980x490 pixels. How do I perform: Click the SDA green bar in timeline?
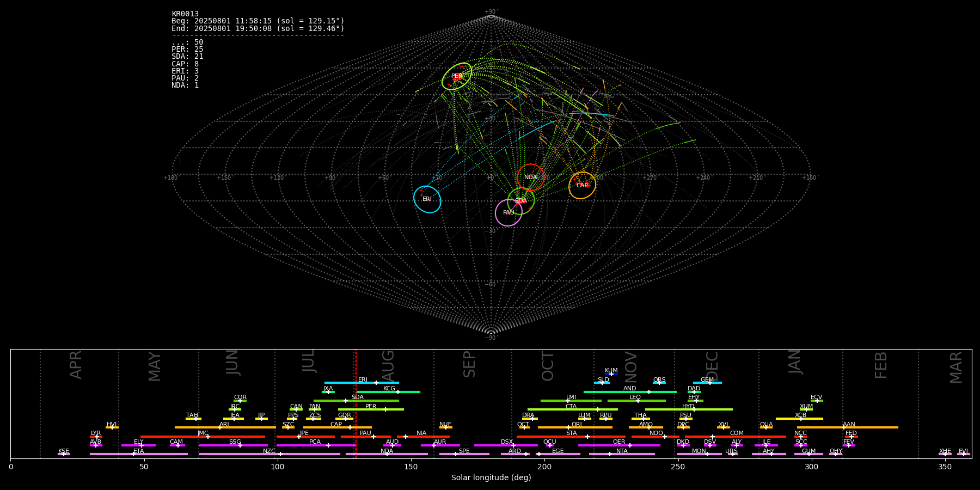click(356, 401)
